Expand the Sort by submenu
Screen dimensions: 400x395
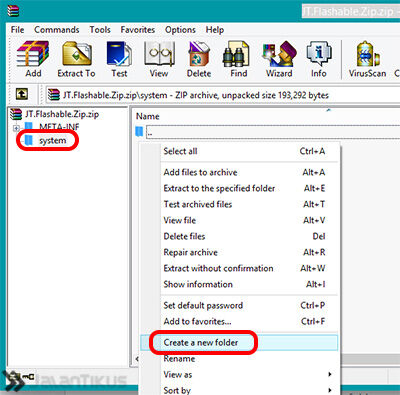(x=239, y=389)
